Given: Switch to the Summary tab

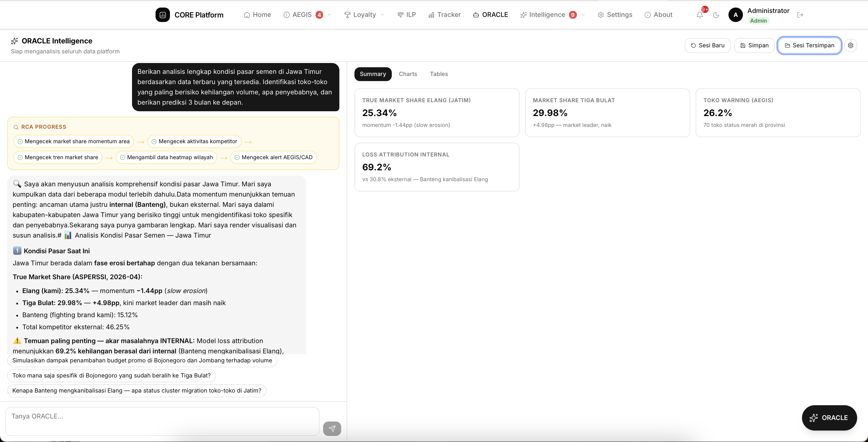Looking at the screenshot, I should point(373,74).
